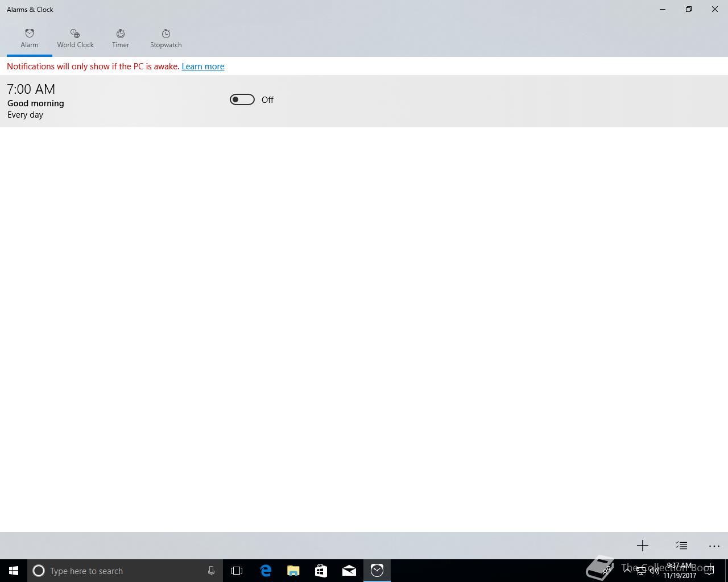Open the select alarms checklist icon
The width and height of the screenshot is (728, 582).
click(681, 546)
